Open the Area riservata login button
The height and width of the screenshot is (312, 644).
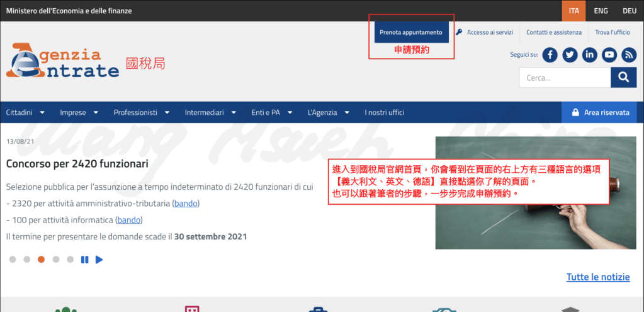pos(599,113)
